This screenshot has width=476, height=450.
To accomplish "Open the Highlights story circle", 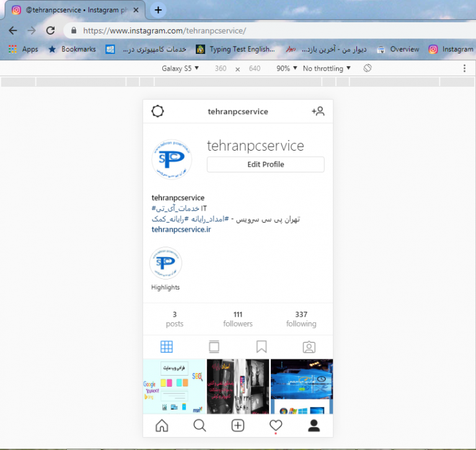I will point(165,264).
